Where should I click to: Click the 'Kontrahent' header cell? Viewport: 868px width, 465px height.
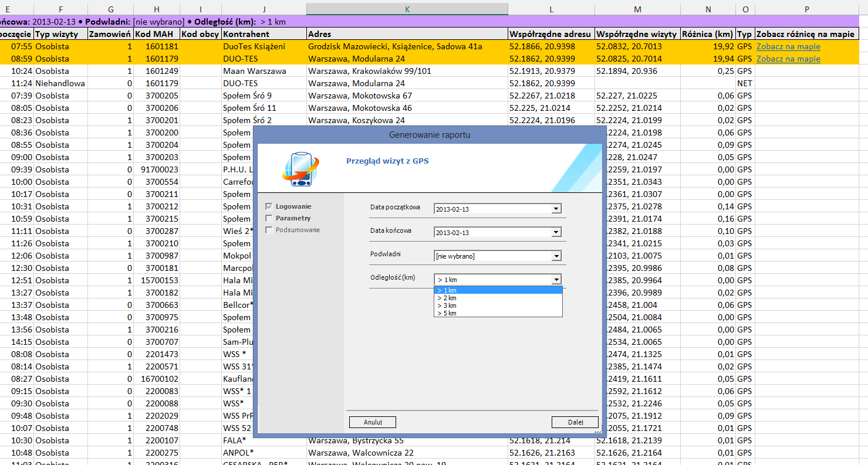click(x=264, y=34)
